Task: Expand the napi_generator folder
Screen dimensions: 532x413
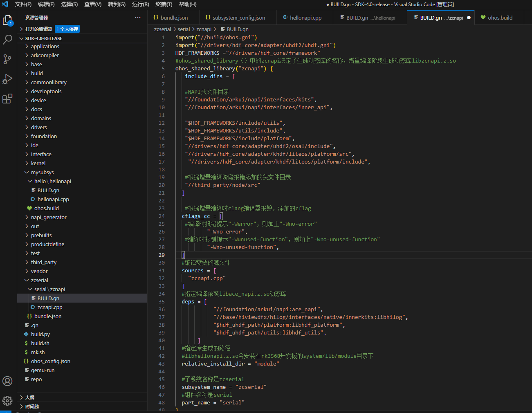Action: click(82, 217)
